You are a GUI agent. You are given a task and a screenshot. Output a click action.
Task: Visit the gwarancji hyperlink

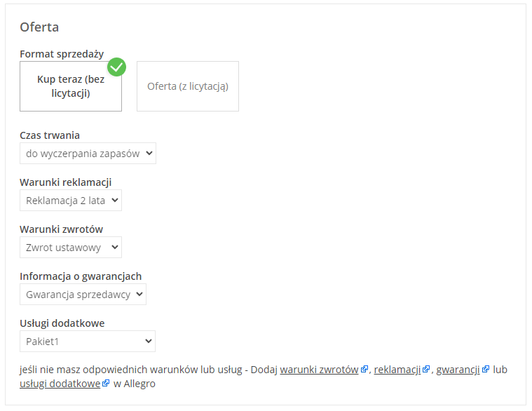[x=458, y=370]
